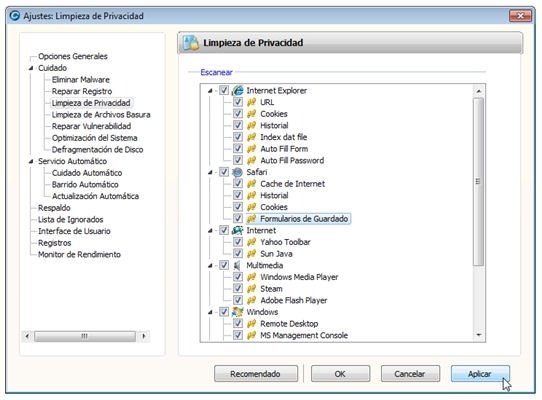Click the Limpieza de Privacidad header icon

tap(191, 43)
